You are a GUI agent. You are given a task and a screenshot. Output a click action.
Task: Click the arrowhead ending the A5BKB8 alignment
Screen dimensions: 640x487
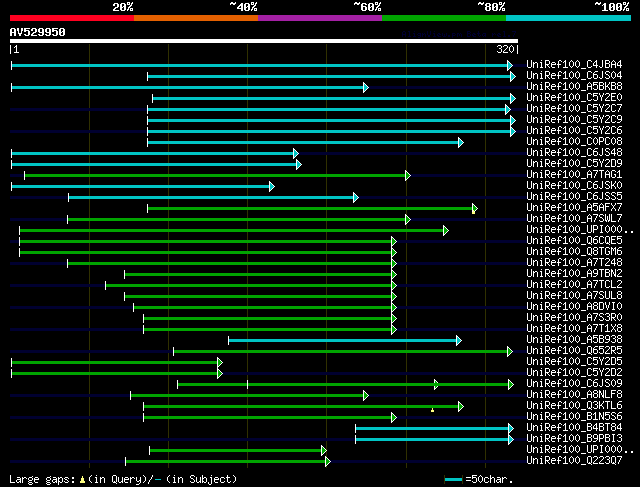366,87
